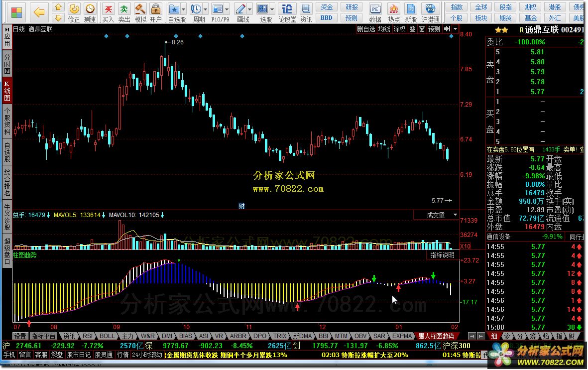
Task: Switch to the K线图 sidebar tab
Action: (x=7, y=90)
